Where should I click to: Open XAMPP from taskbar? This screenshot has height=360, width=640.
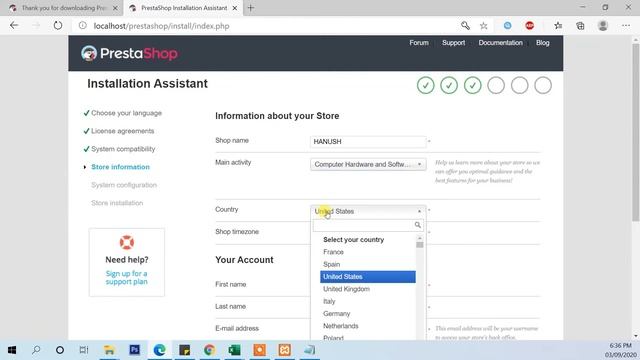284,350
